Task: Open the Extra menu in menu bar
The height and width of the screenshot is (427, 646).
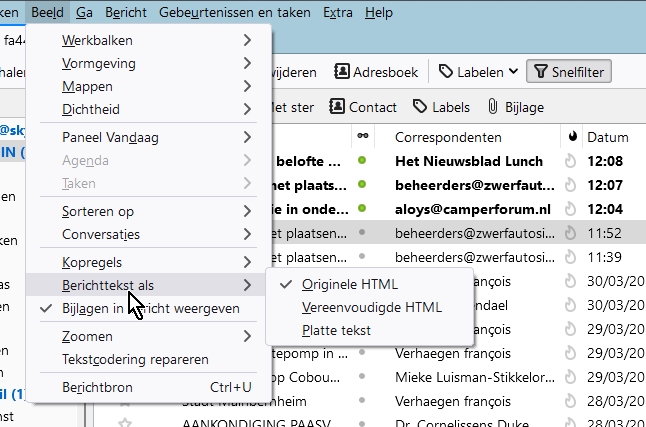Action: (x=338, y=12)
